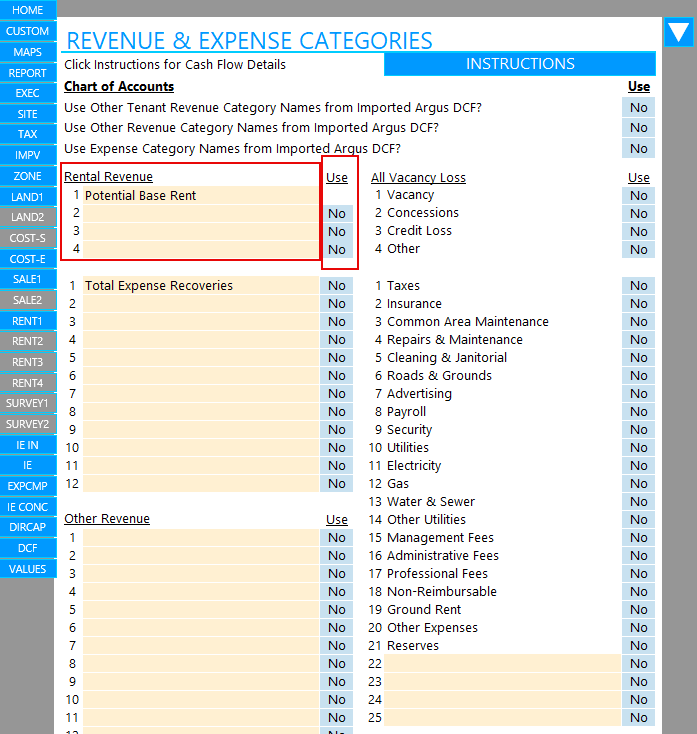Image resolution: width=697 pixels, height=734 pixels.
Task: Set Use for Taxes expense
Action: pyautogui.click(x=638, y=286)
